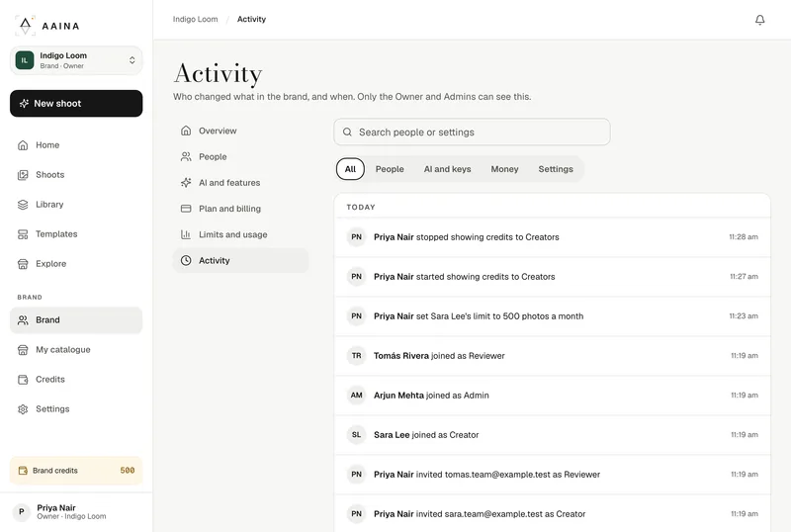791x532 pixels.
Task: Click 'Tomás Rivera joined as Reviewer' entry
Action: coord(552,356)
